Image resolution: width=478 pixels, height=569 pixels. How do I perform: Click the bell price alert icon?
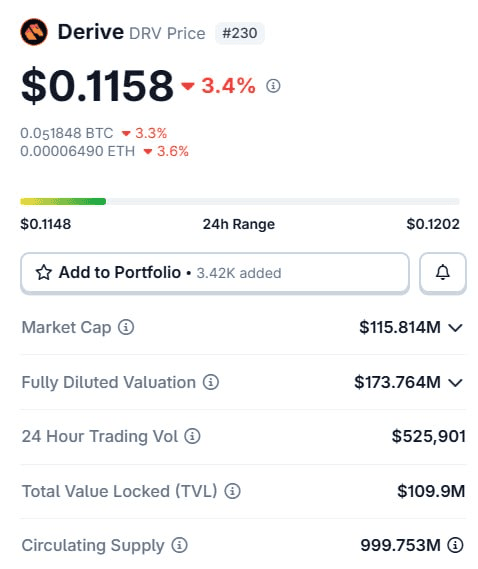(x=443, y=273)
